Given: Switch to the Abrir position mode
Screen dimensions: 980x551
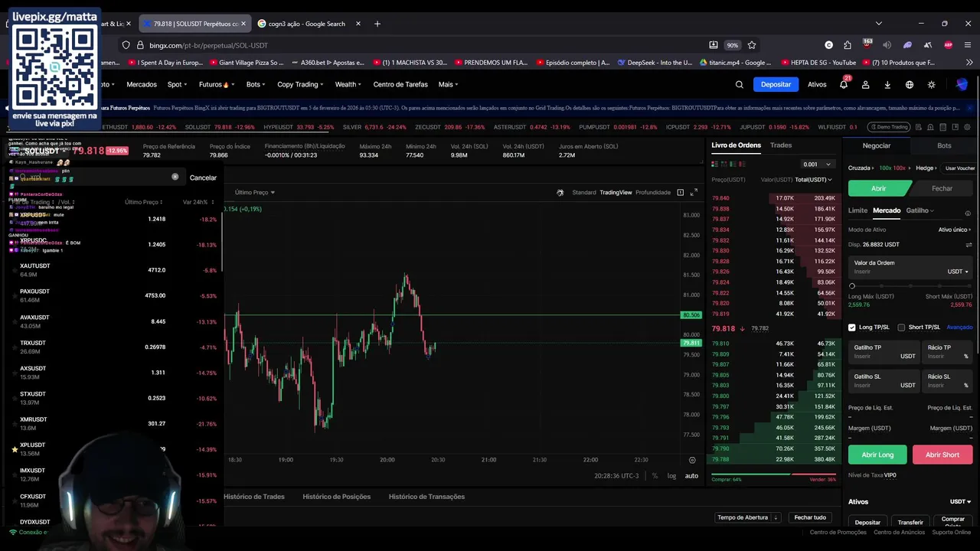Looking at the screenshot, I should coord(879,188).
